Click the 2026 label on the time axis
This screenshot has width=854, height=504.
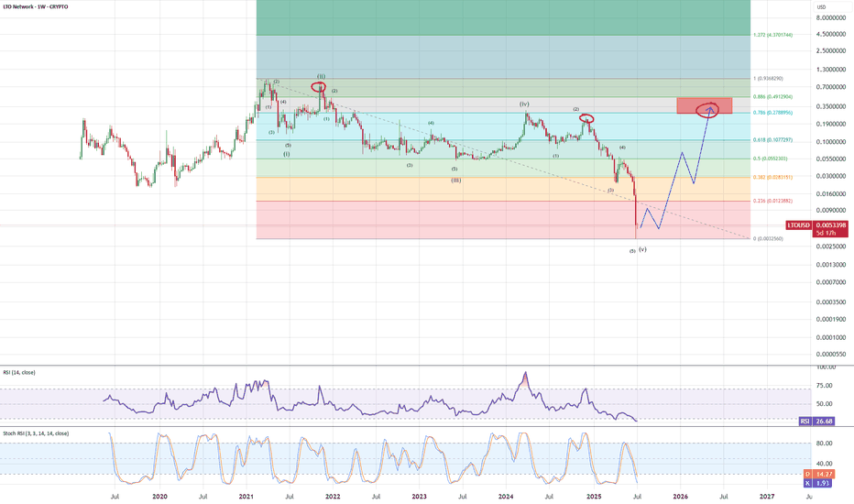coord(680,497)
